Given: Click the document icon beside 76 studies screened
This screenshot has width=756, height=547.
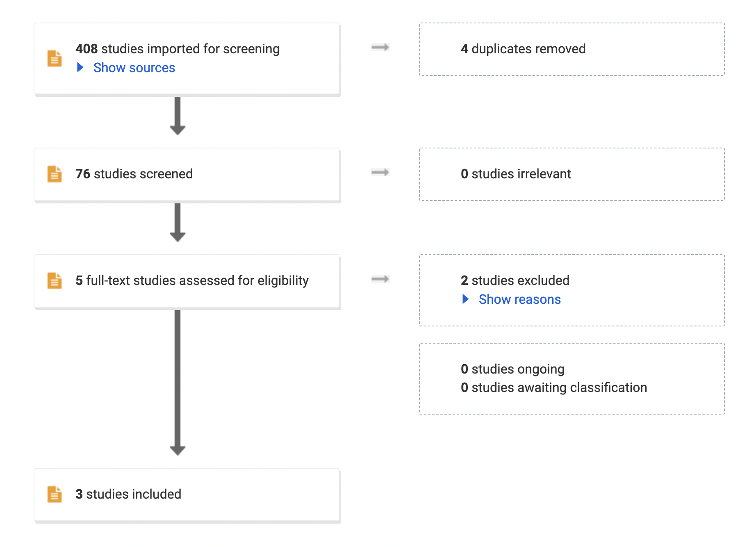Looking at the screenshot, I should point(55,174).
